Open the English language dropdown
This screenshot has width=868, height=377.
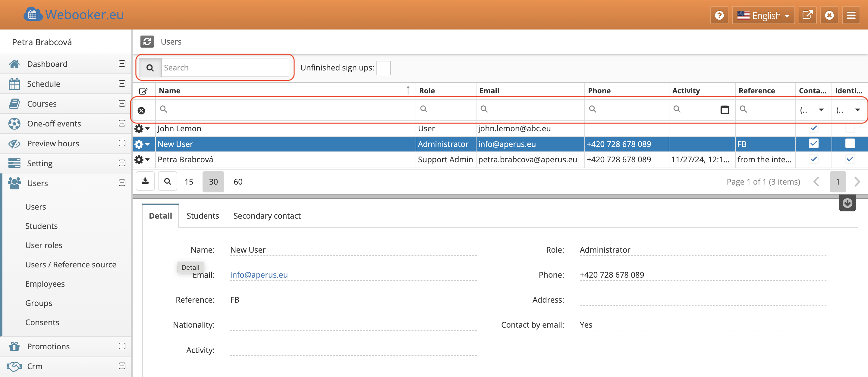pyautogui.click(x=763, y=15)
